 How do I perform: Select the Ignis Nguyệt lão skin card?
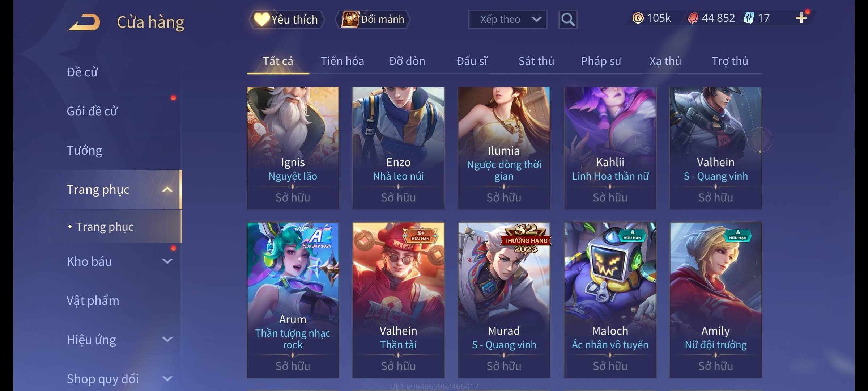point(293,148)
